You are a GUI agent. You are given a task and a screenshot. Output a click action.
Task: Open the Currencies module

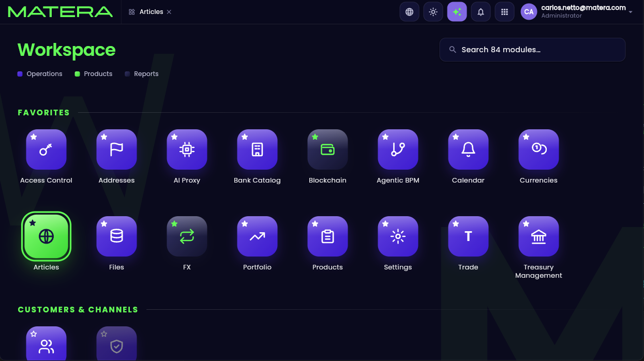(538, 149)
